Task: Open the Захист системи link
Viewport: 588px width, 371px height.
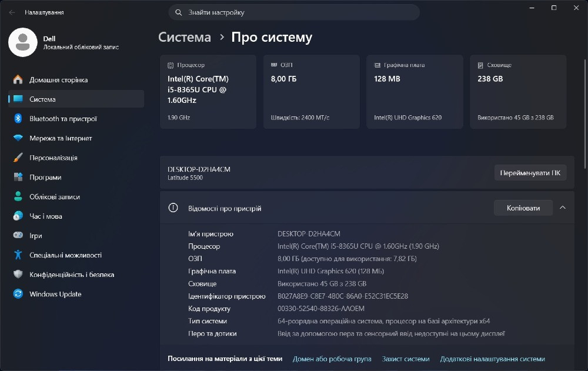Action: 405,359
